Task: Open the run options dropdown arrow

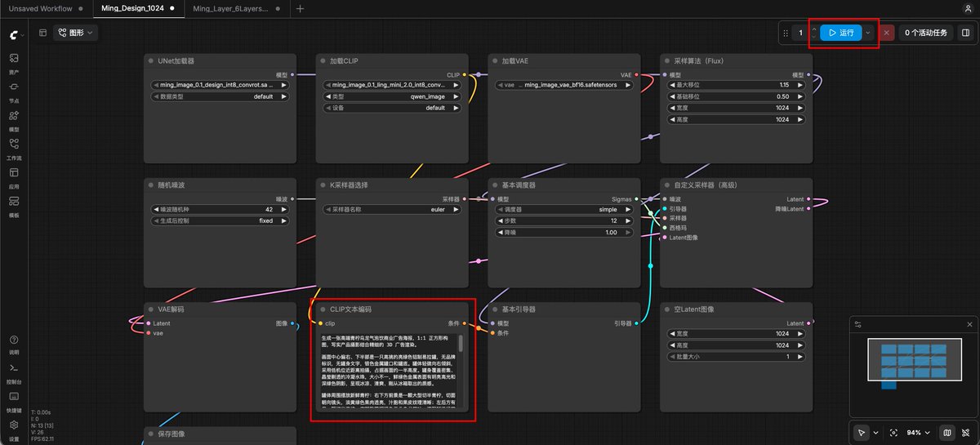Action: point(868,33)
